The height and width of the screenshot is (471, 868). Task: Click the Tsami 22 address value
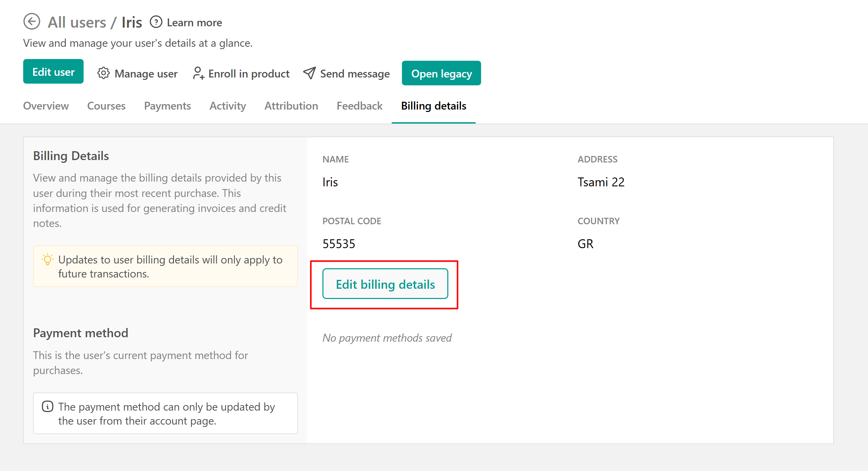tap(601, 182)
